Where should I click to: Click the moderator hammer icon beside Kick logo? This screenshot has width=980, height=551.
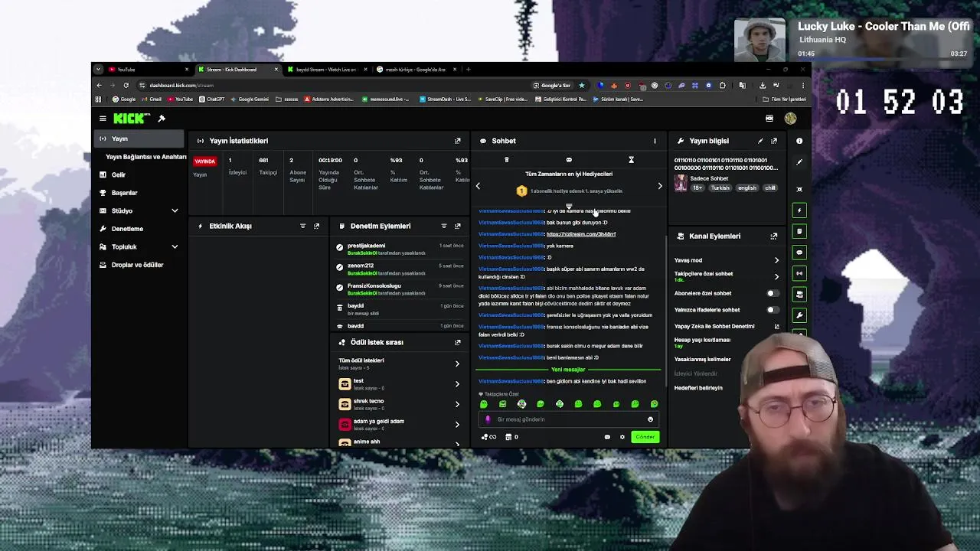click(x=162, y=119)
